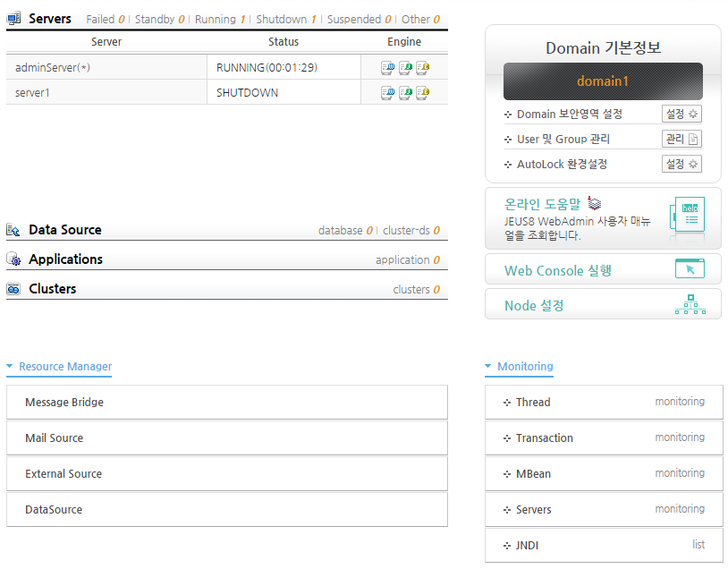
Task: Click the Data Source section icon
Action: click(13, 230)
